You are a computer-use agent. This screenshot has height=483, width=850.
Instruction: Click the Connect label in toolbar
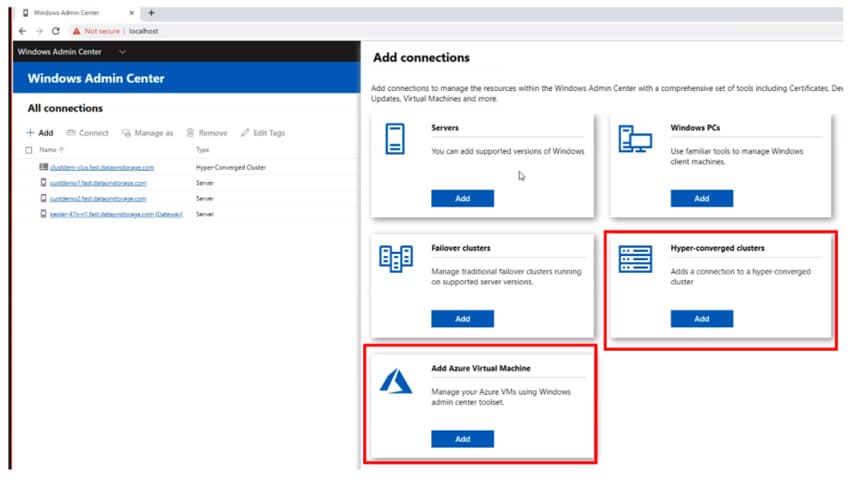point(94,133)
